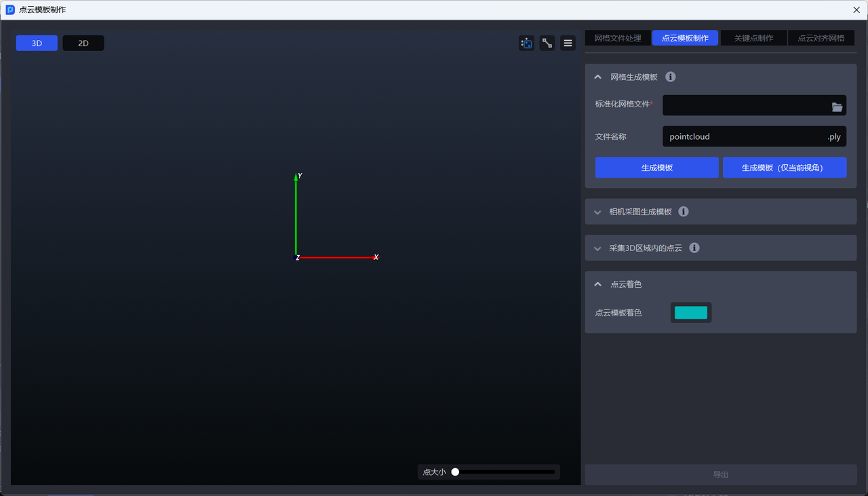The image size is (868, 496).
Task: Click the 生成模板 button
Action: tap(656, 168)
